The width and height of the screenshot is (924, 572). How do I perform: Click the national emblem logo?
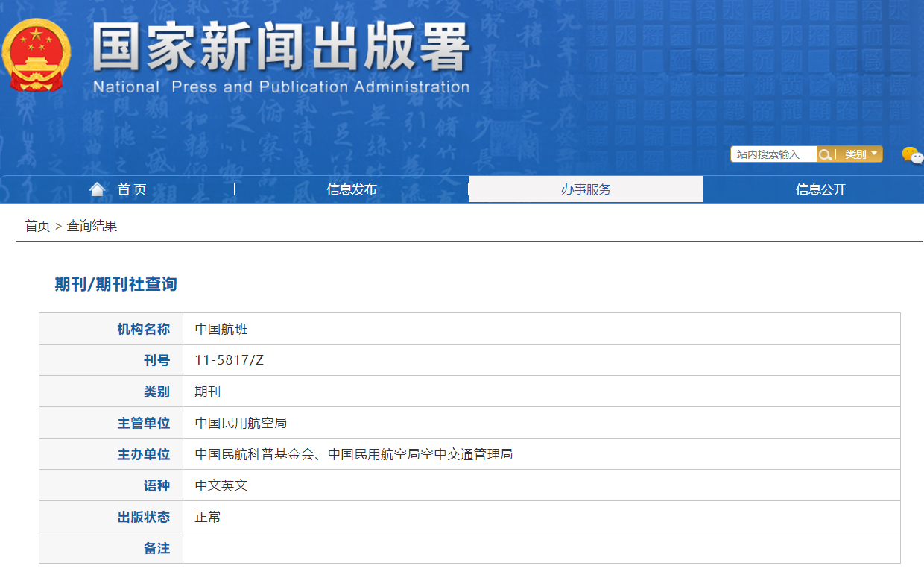36,55
